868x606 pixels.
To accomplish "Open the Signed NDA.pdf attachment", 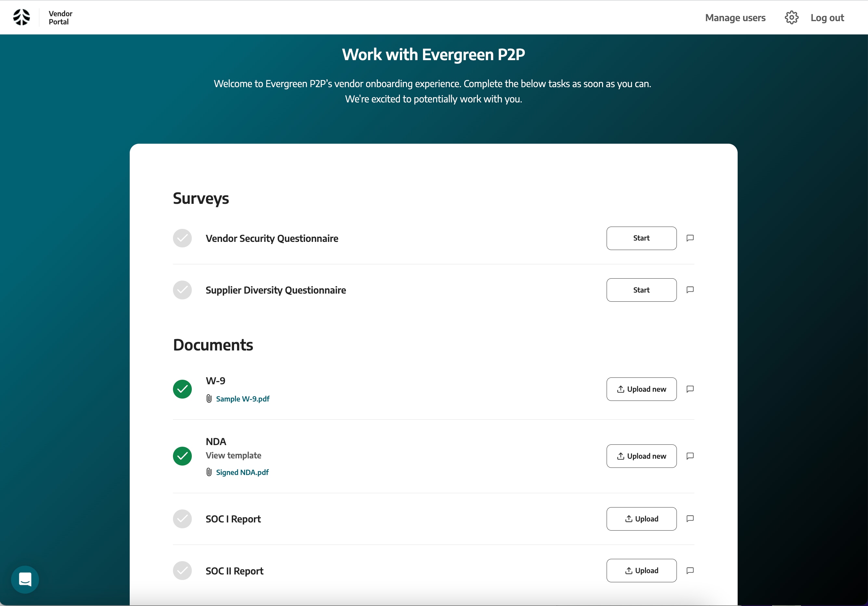I will pyautogui.click(x=242, y=472).
